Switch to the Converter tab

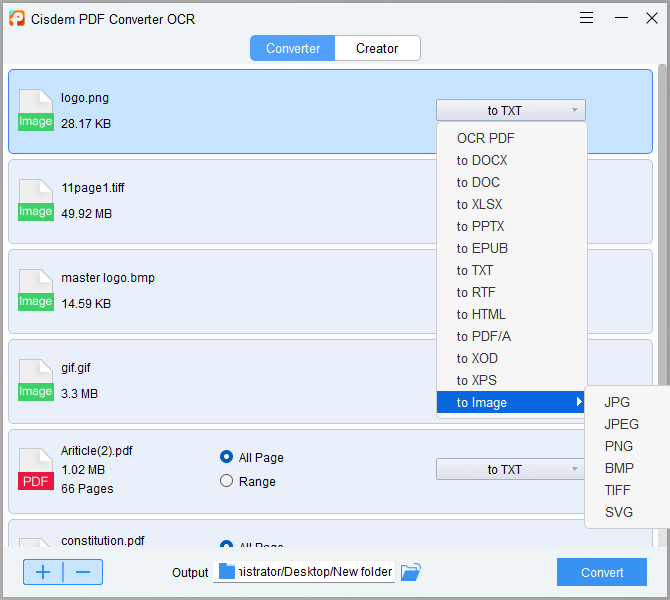click(x=293, y=48)
